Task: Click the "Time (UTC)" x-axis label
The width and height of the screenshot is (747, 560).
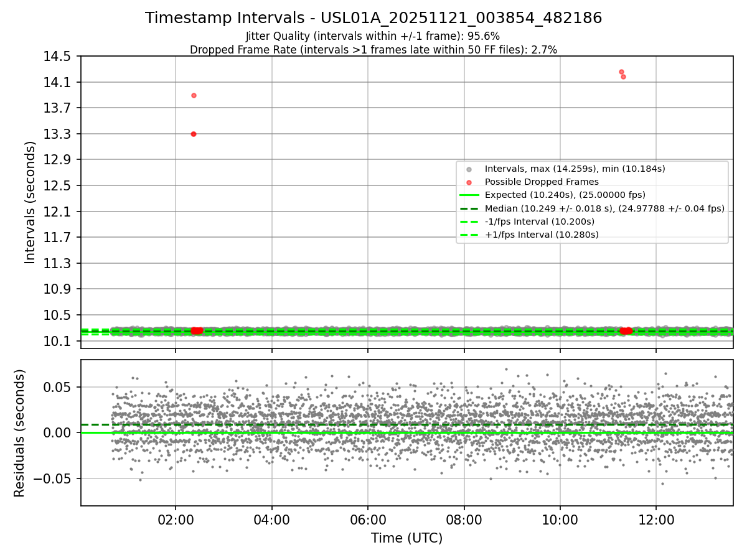Action: [407, 538]
